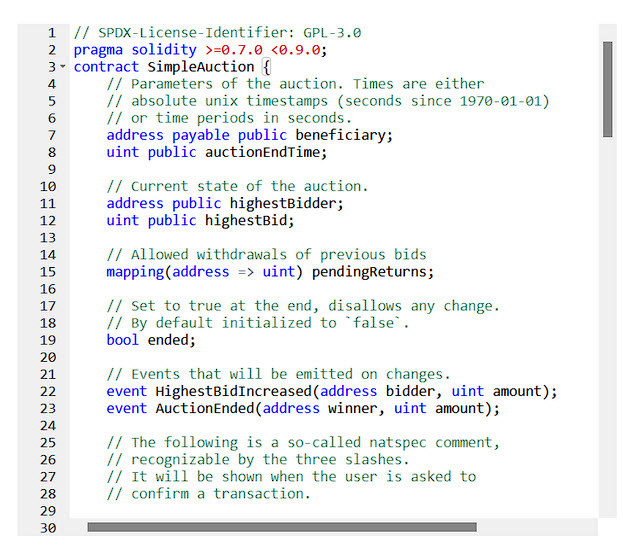Click line number 15 in the gutter
634x550 pixels.
(47, 271)
